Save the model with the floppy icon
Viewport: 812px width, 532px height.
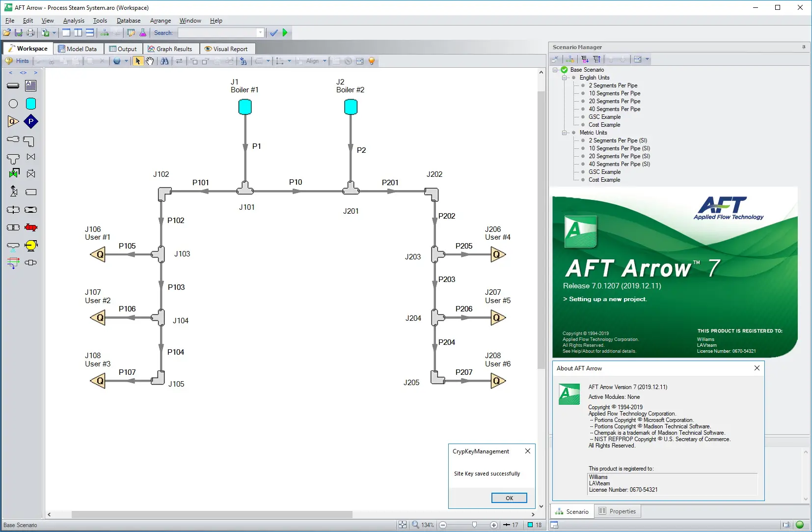(x=19, y=33)
